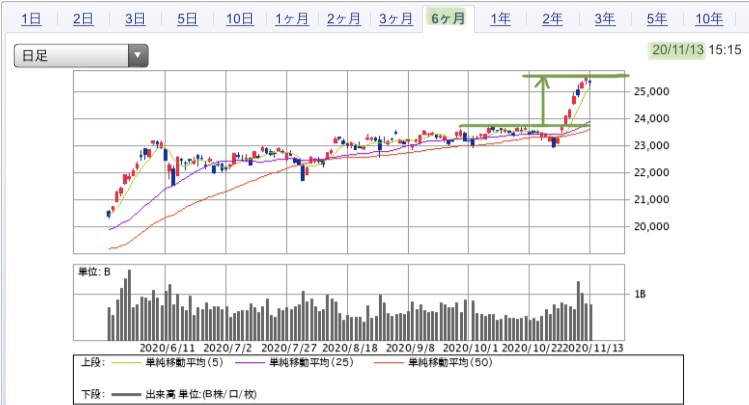This screenshot has width=749, height=405.
Task: Click the 単純移動平均(5) legend entry
Action: [184, 362]
